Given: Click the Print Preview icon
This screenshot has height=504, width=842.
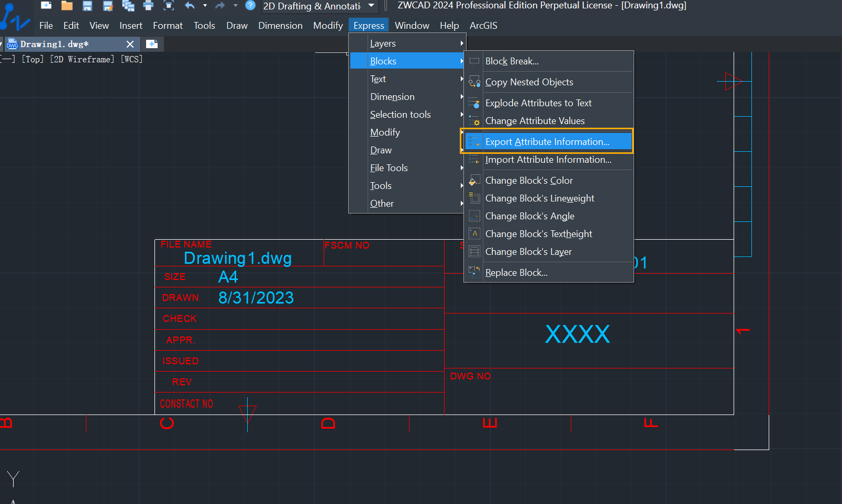Looking at the screenshot, I should tap(169, 6).
